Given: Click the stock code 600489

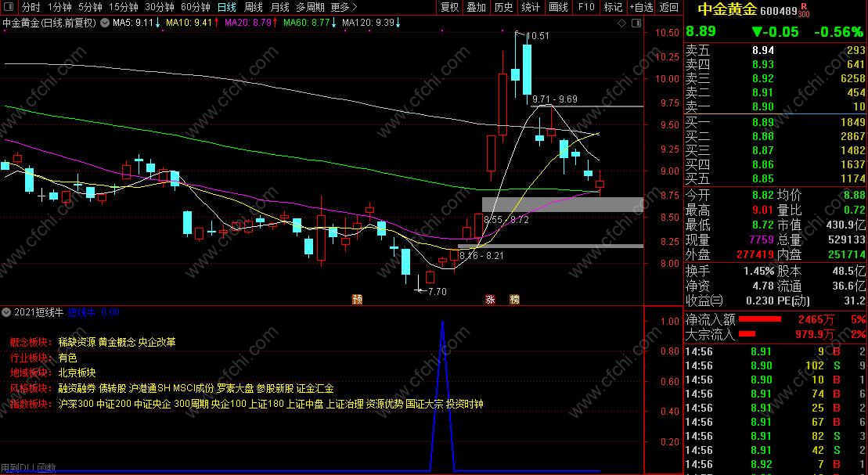Looking at the screenshot, I should pyautogui.click(x=778, y=11).
